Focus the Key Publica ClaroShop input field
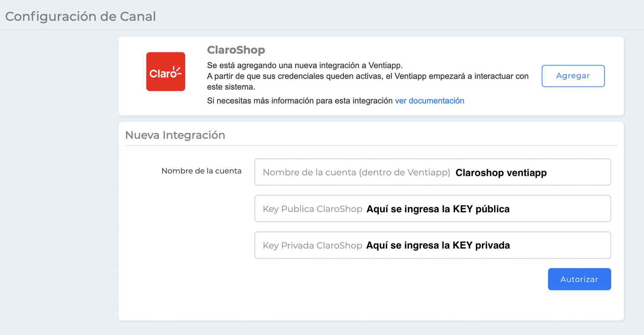644x335 pixels. pos(433,209)
